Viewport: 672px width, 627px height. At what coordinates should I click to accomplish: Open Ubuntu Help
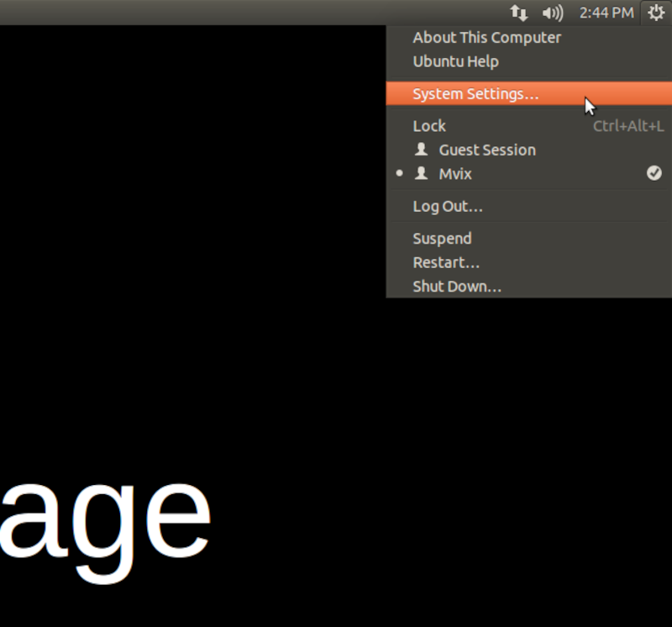pos(529,61)
